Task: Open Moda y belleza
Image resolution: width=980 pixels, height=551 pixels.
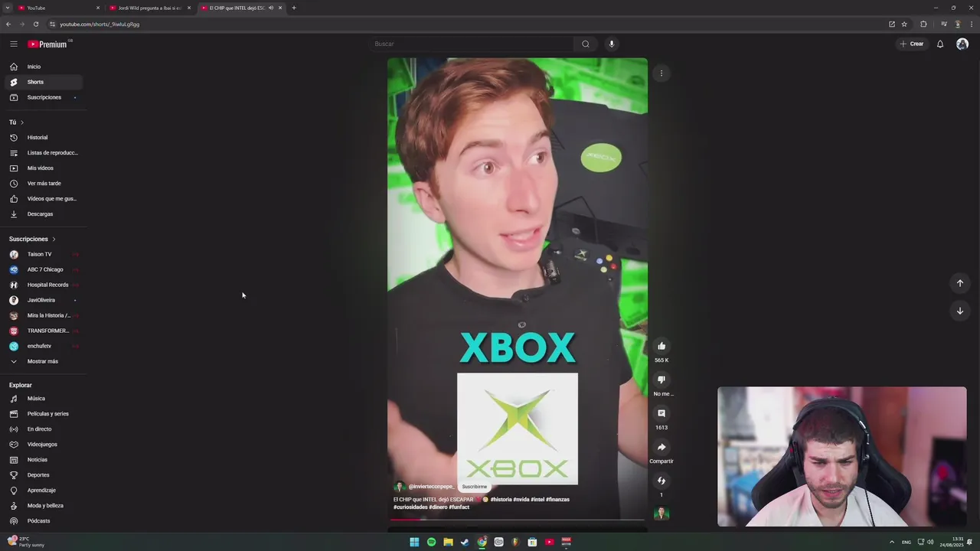Action: (44, 506)
